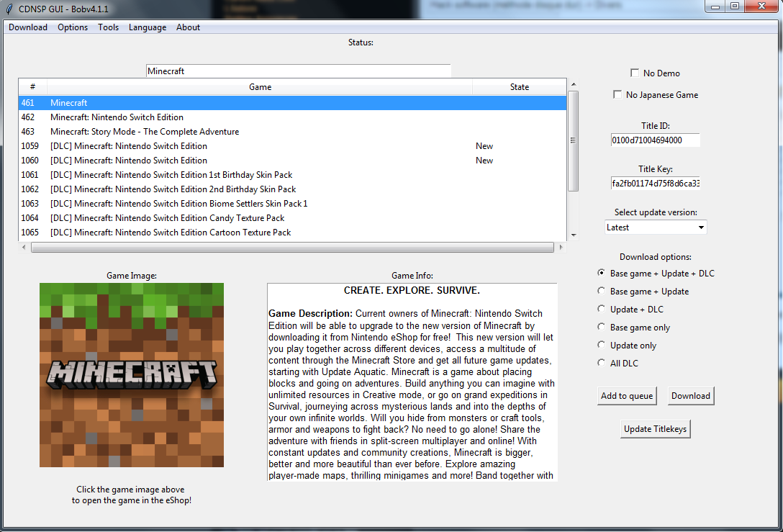Viewport: 783px width, 532px height.
Task: Sort list by State column header
Action: point(519,87)
